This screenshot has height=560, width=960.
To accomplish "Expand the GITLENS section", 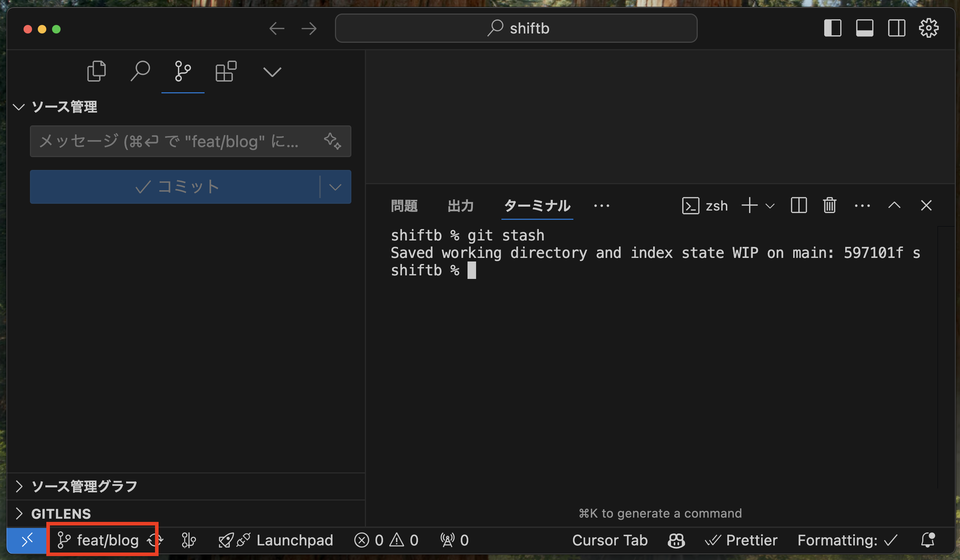I will 61,514.
